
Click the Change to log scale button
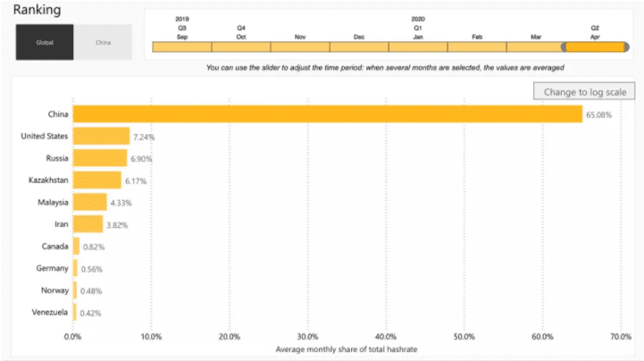(584, 92)
